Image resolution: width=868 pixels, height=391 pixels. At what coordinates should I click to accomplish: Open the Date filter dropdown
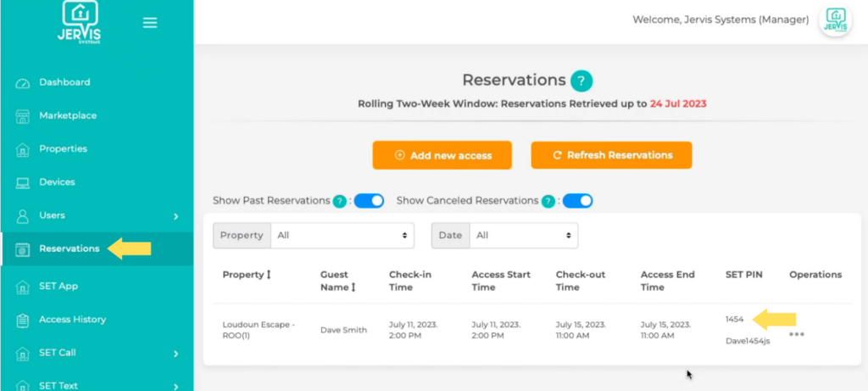523,235
